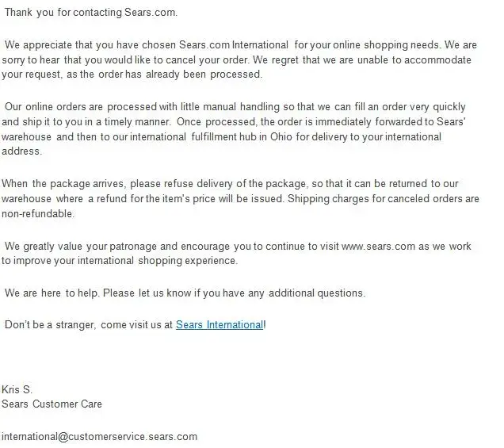504x448 pixels.
Task: Click the "Sears Customer Care" signature line
Action: coord(52,404)
